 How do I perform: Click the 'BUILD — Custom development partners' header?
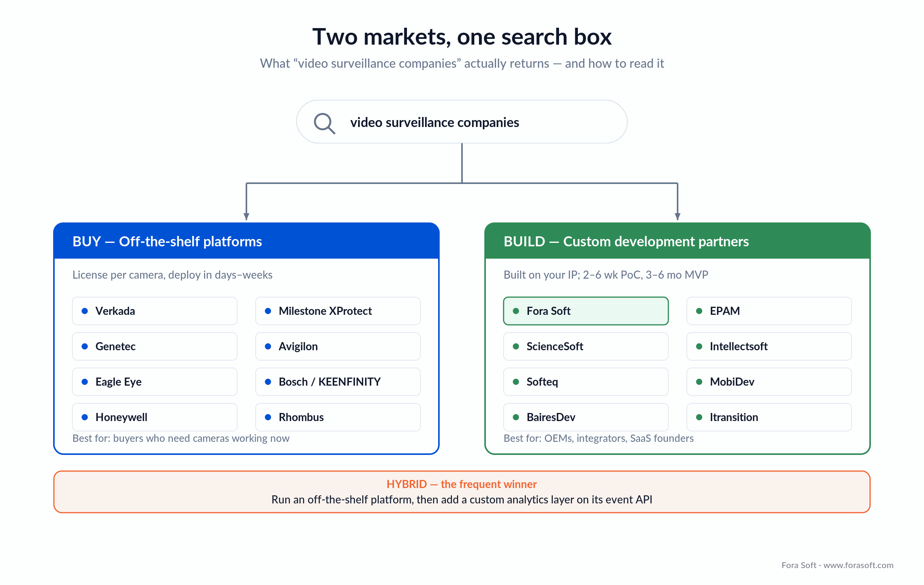[x=678, y=241]
